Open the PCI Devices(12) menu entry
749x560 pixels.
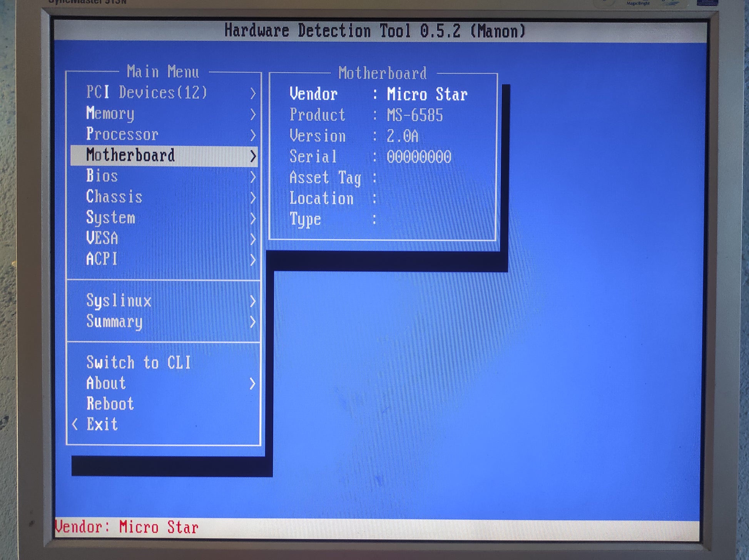[146, 93]
